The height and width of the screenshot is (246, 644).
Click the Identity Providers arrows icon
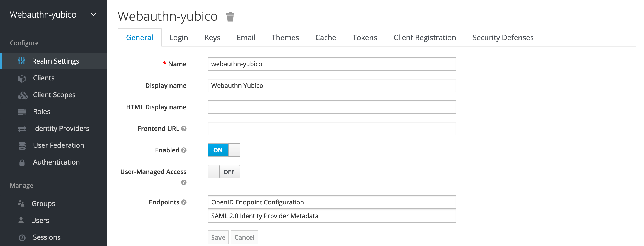tap(22, 129)
